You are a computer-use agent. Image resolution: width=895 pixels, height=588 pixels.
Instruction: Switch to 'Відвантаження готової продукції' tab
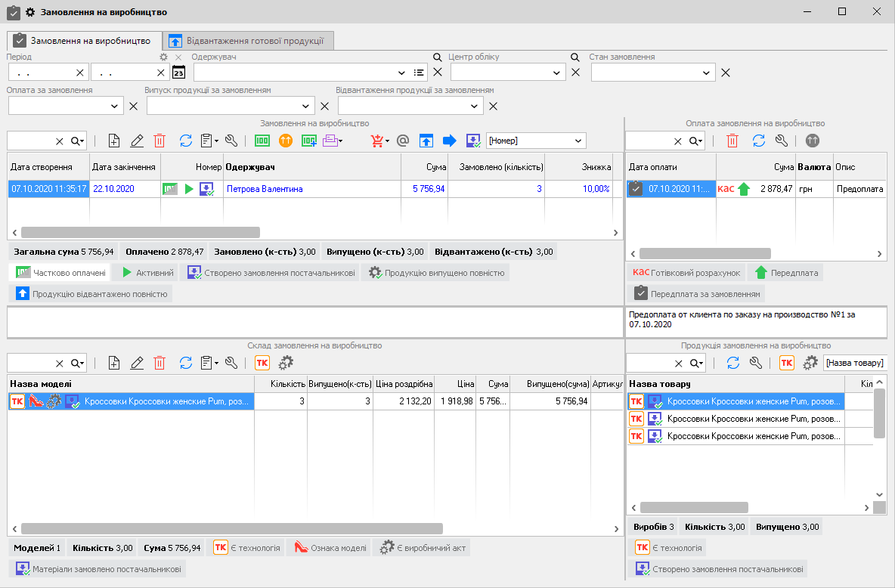248,41
